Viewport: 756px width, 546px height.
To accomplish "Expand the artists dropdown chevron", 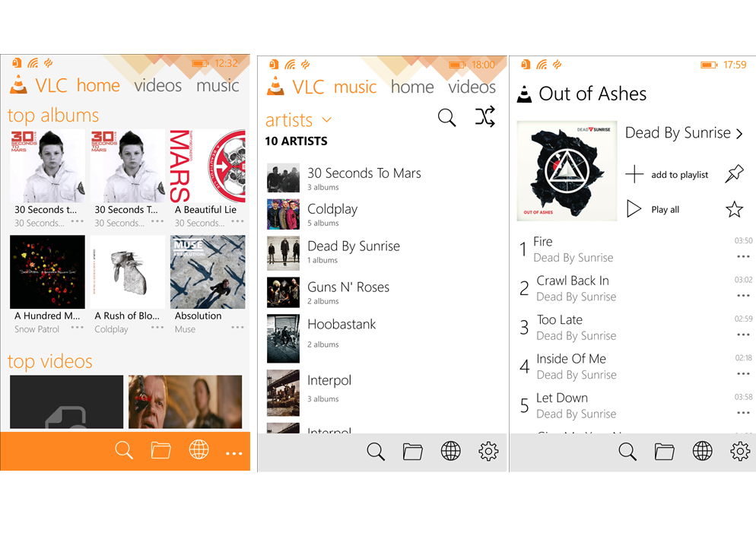I will [327, 119].
